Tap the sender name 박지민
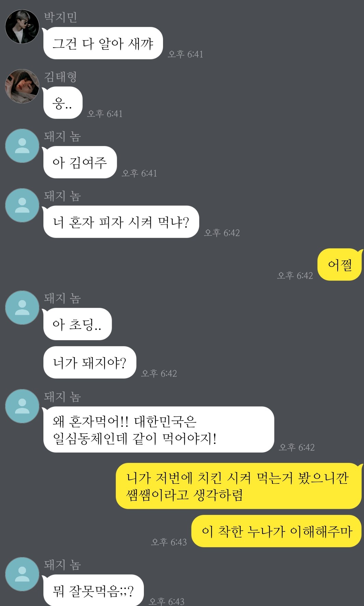This screenshot has height=606, width=364. [60, 17]
